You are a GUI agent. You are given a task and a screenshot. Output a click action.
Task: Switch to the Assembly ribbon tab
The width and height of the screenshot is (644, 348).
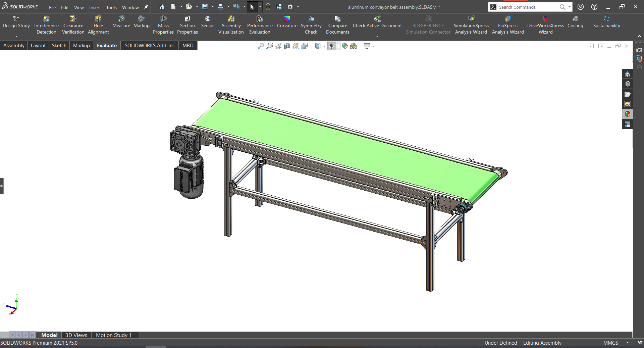click(x=14, y=46)
